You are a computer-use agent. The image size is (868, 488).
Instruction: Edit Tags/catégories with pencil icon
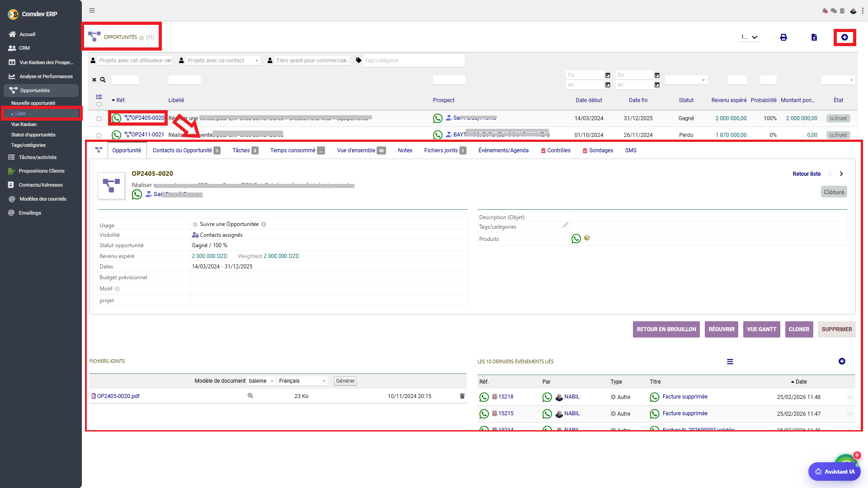(565, 225)
